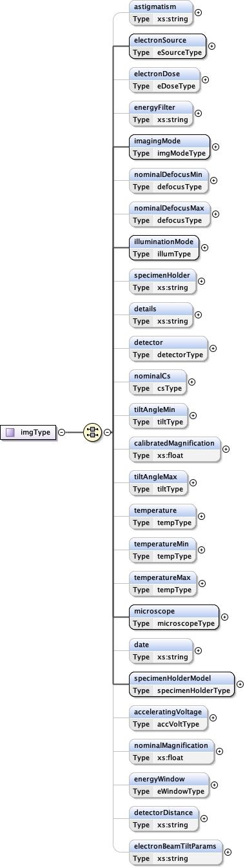Select the temperatureMin element name
Viewport: 245px width, 868px height.
click(x=161, y=544)
